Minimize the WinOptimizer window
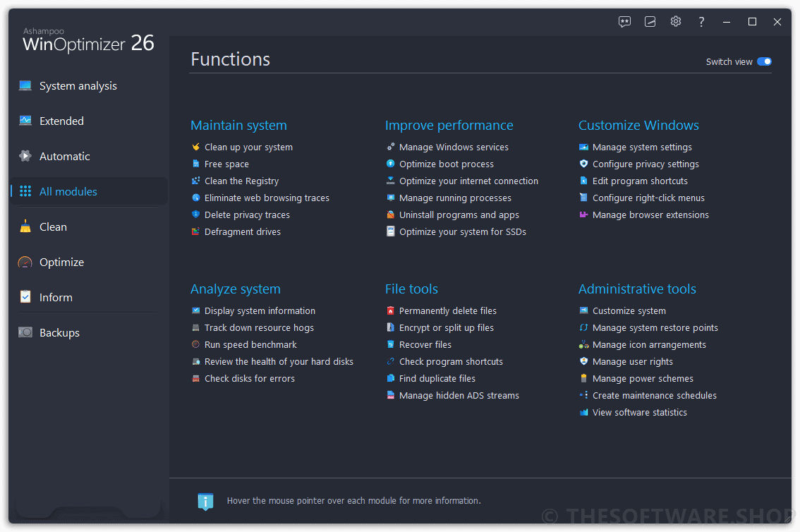Image resolution: width=800 pixels, height=532 pixels. tap(727, 22)
